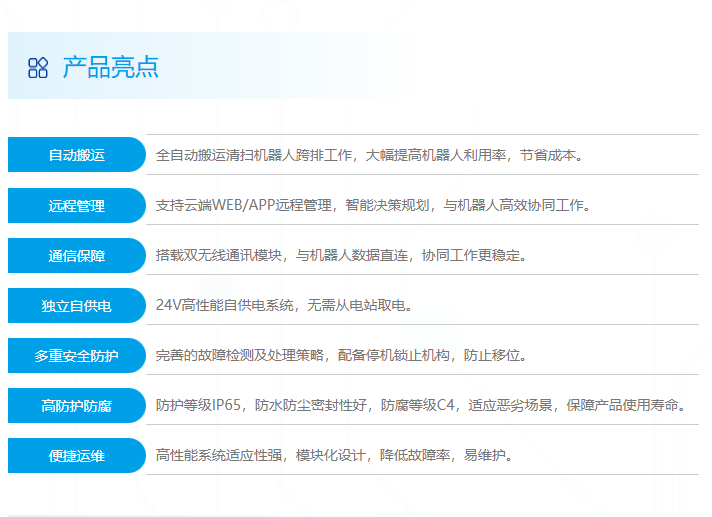Screen dimensions: 712x517
Task: Select the 便捷运维 label
Action: tap(77, 456)
